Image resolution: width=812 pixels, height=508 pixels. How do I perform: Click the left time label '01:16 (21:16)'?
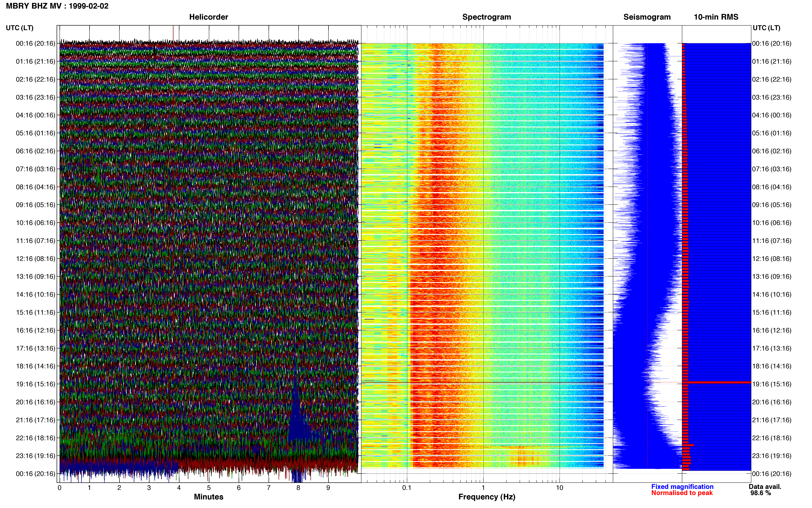click(35, 61)
